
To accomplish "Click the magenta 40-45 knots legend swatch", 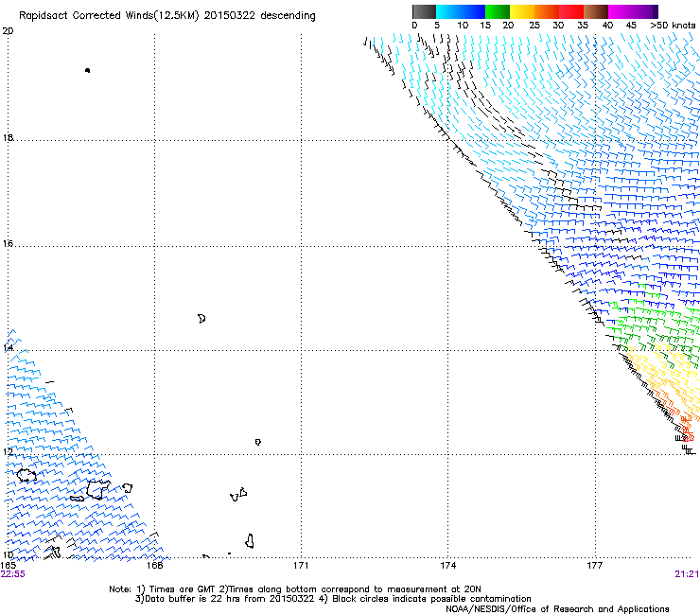I will tap(621, 11).
